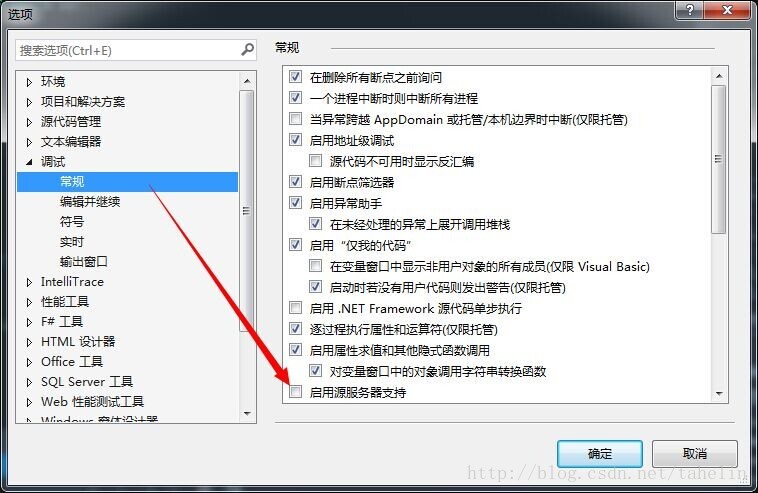The height and width of the screenshot is (493, 758).
Task: Confirm with the 确定 button
Action: tap(599, 453)
